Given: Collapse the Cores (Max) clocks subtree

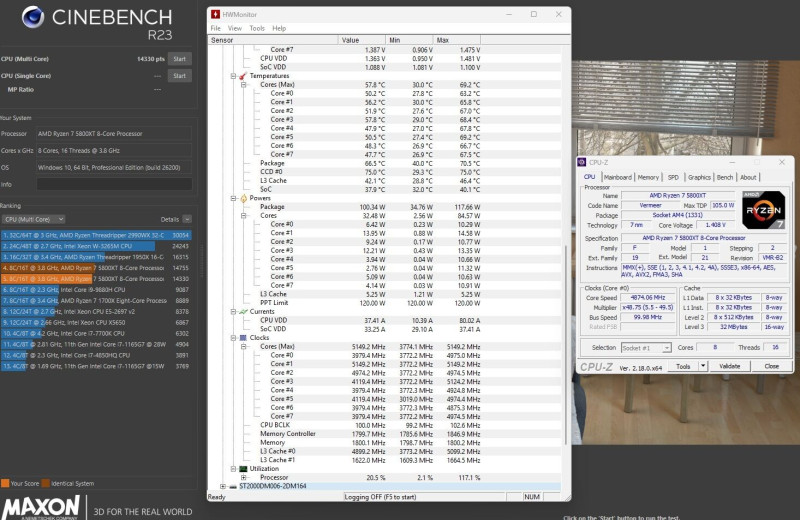Looking at the screenshot, I should (x=243, y=346).
